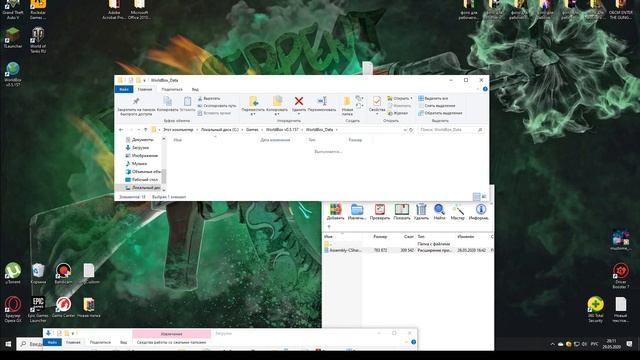Click the 360 Total Security desktop icon

596,309
